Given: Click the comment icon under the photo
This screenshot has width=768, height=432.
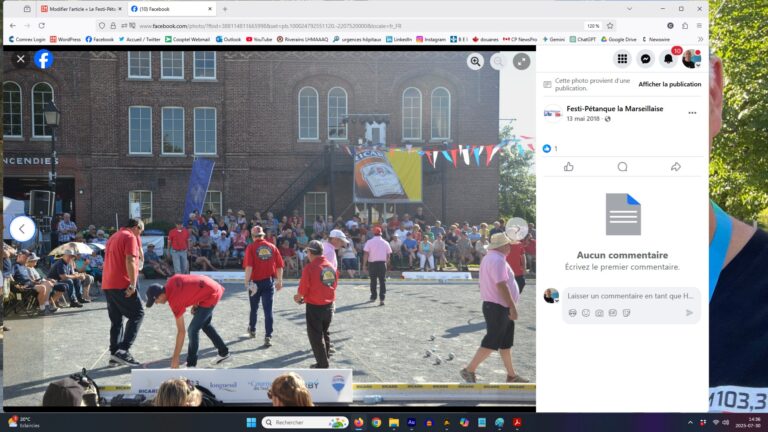Looking at the screenshot, I should tap(622, 167).
